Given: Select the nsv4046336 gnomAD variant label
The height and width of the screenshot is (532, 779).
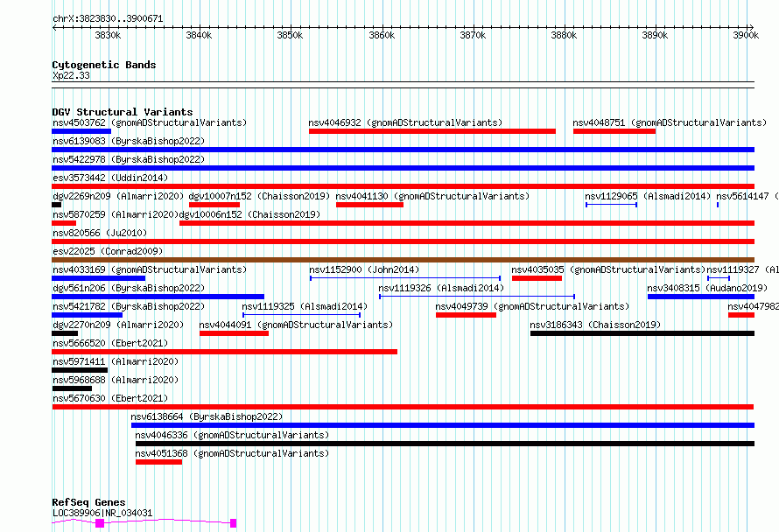Looking at the screenshot, I should (x=232, y=435).
